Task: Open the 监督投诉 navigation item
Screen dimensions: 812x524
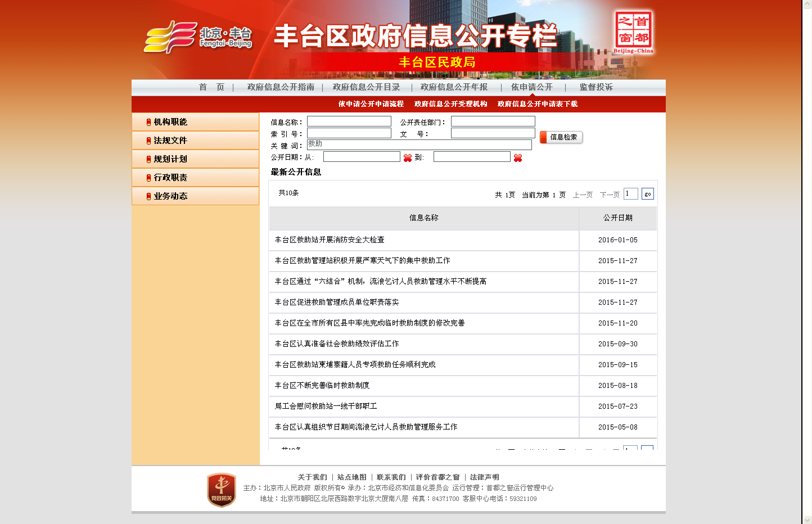Action: [596, 87]
